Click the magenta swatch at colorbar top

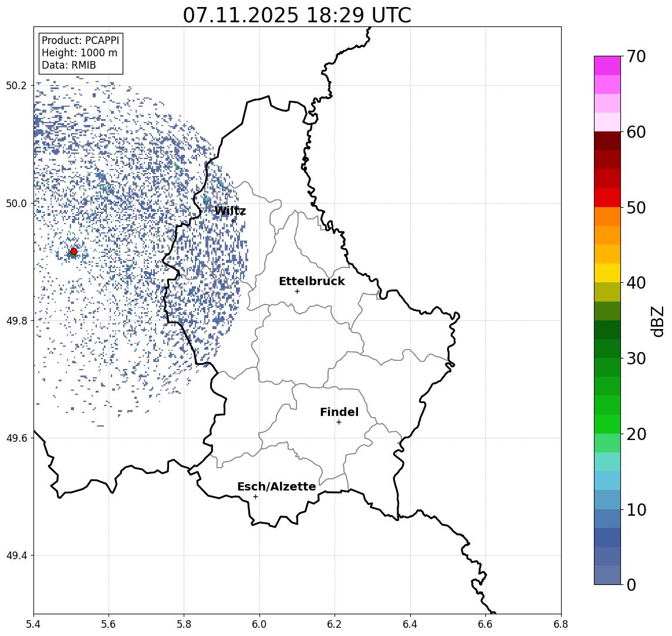607,66
